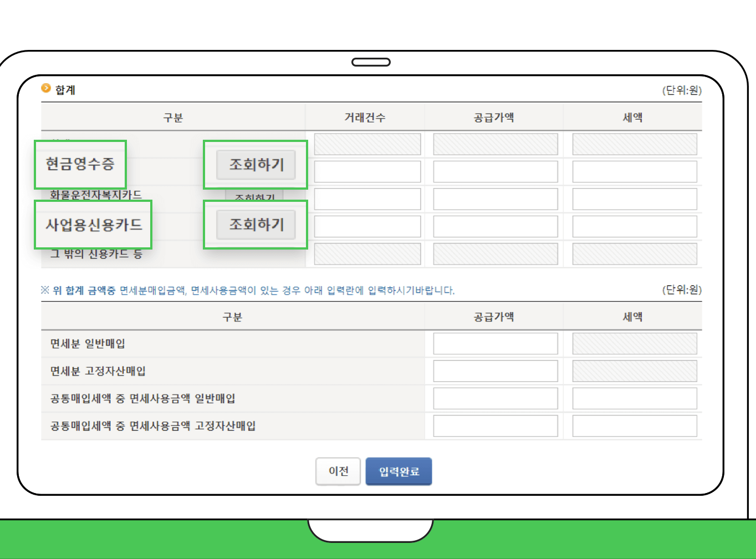Click the 사업용신용카드 공급가액 input field
This screenshot has height=559, width=756.
tap(495, 226)
